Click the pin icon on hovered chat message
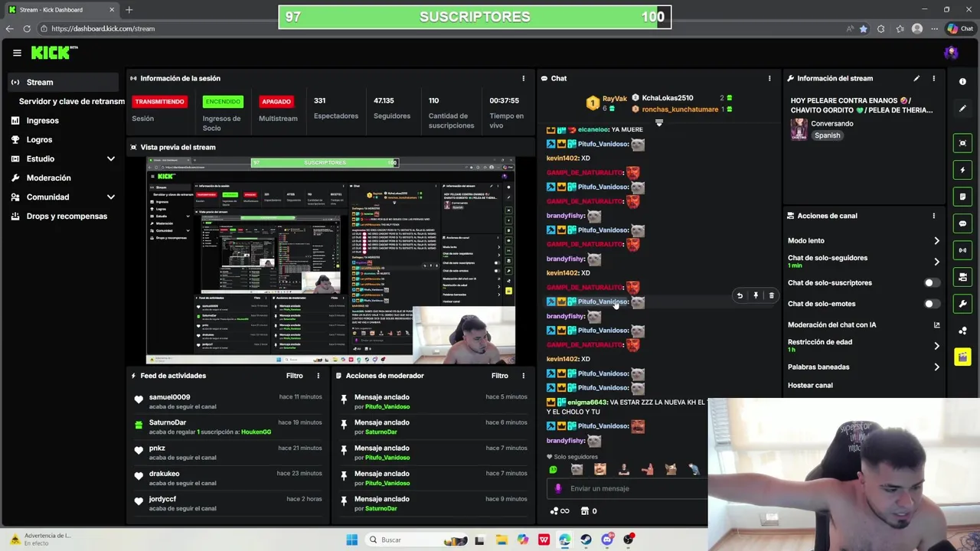 tap(756, 295)
